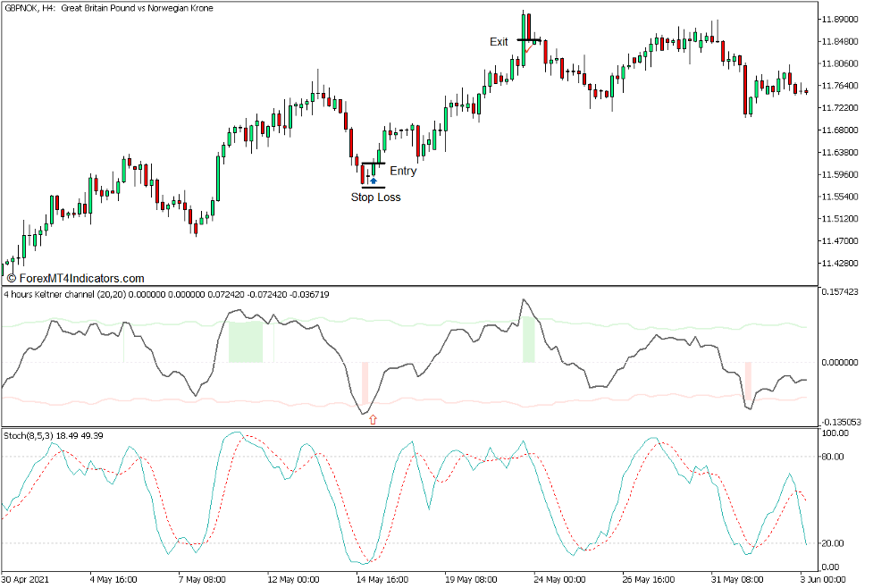Viewport: 873px width, 588px height.
Task: Click the Stop Loss horizontal line
Action: (x=374, y=188)
